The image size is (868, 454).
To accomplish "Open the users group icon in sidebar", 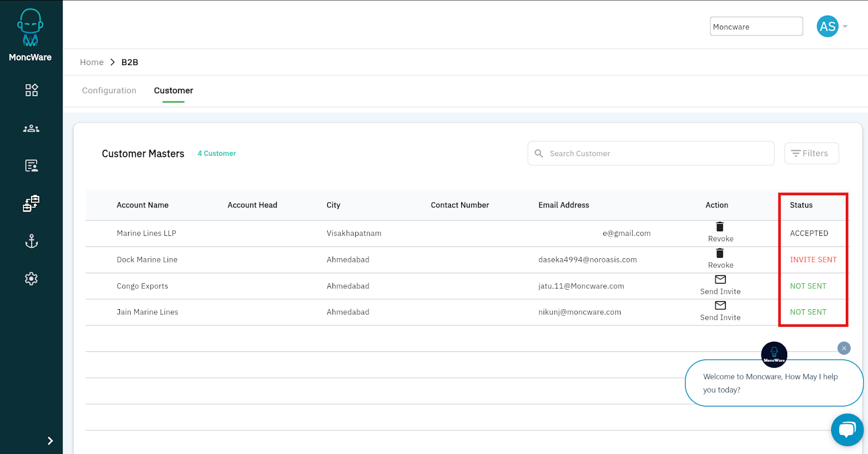I will (x=31, y=129).
